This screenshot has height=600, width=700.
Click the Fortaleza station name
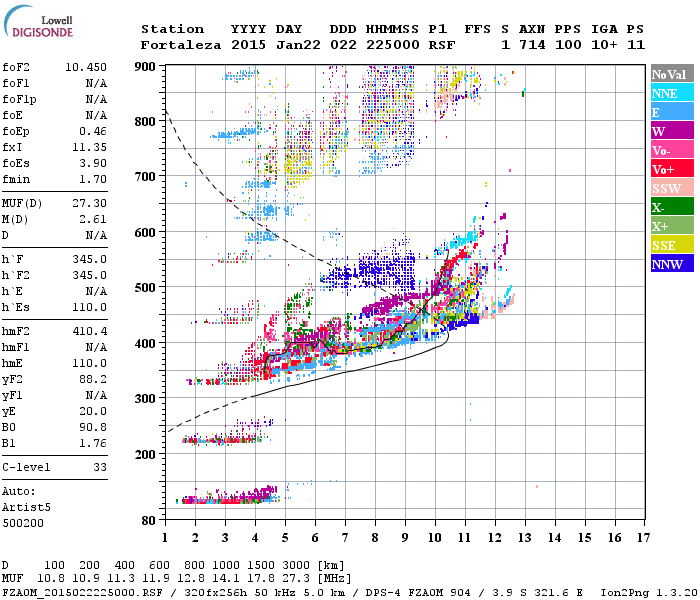[x=181, y=45]
